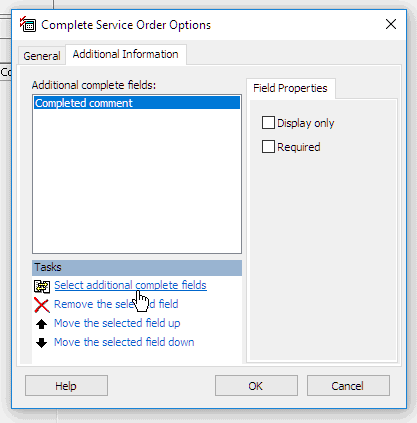The height and width of the screenshot is (423, 417).
Task: Click the Help button
Action: [x=66, y=386]
